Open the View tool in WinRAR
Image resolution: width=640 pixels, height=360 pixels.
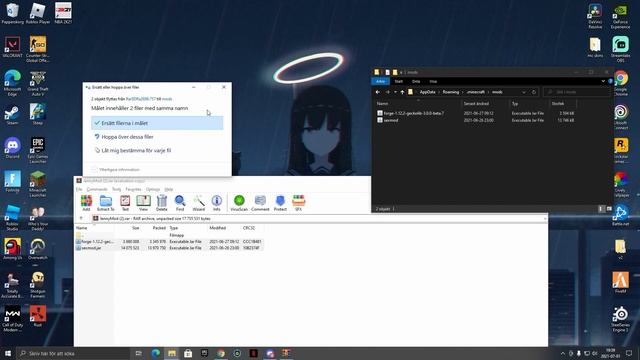[143, 202]
